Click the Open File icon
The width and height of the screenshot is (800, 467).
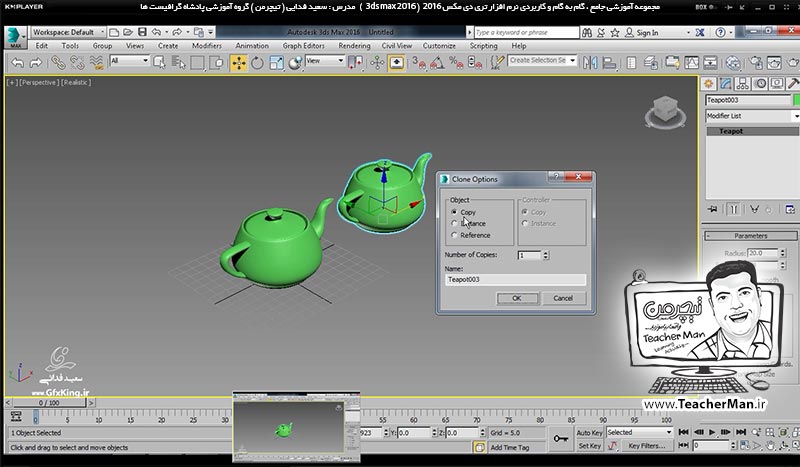[x=128, y=32]
